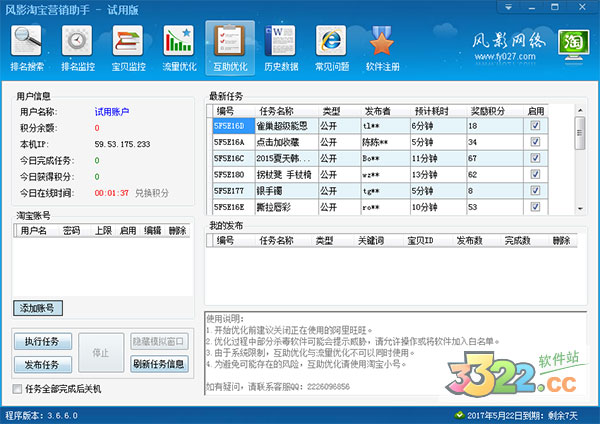Uncheck 启用 checkbox for task 5F5E16D

pyautogui.click(x=535, y=127)
